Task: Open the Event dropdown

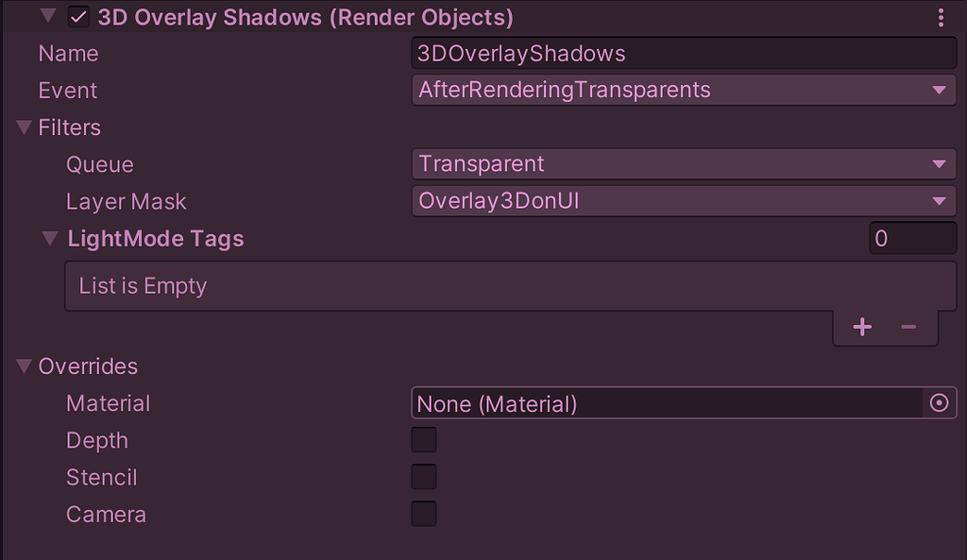Action: point(684,91)
